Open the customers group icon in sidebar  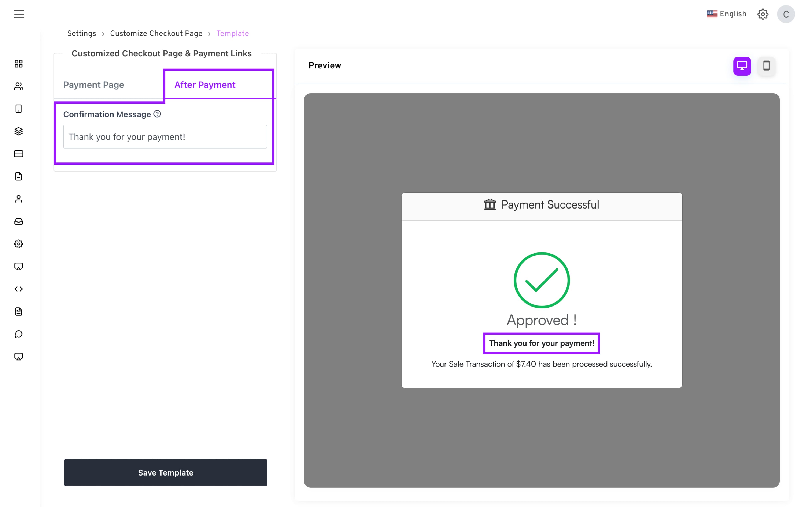tap(19, 86)
